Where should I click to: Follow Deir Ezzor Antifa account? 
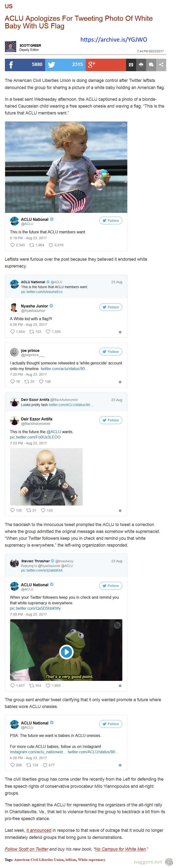pyautogui.click(x=111, y=420)
